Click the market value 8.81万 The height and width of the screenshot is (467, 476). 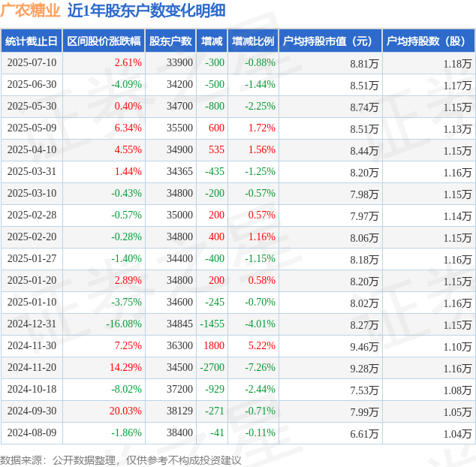click(x=364, y=64)
